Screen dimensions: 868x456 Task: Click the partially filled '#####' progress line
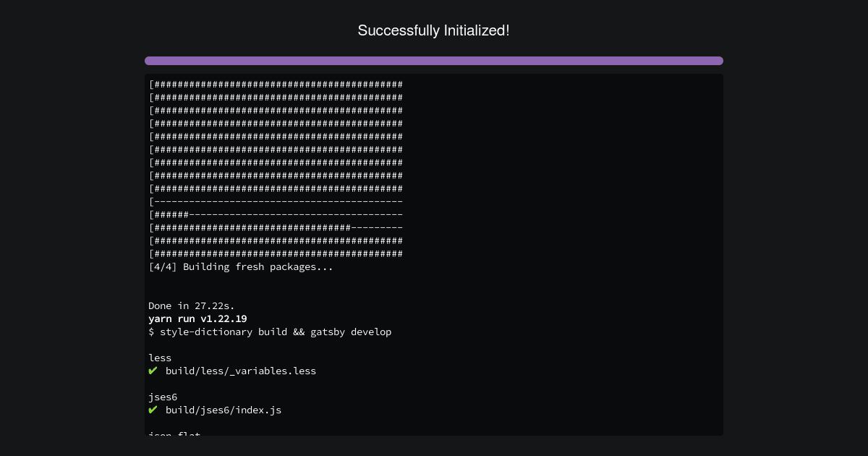click(x=276, y=214)
